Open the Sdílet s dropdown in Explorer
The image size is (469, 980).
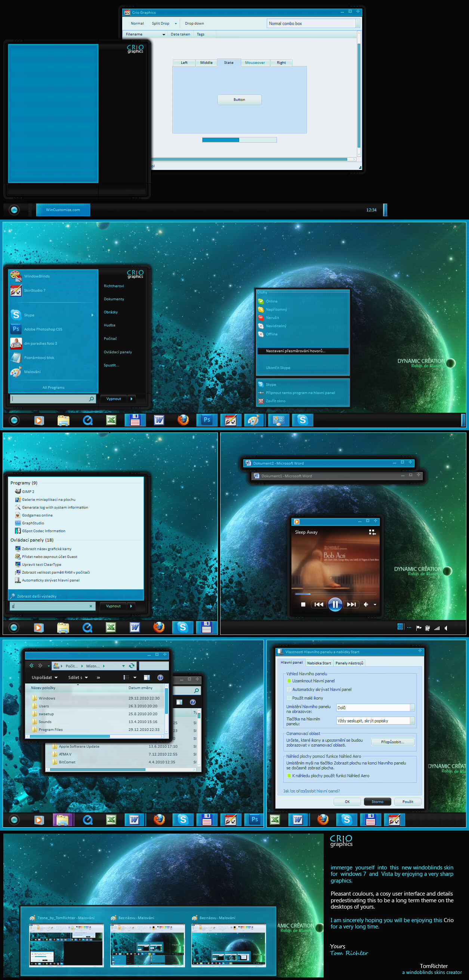pos(78,677)
